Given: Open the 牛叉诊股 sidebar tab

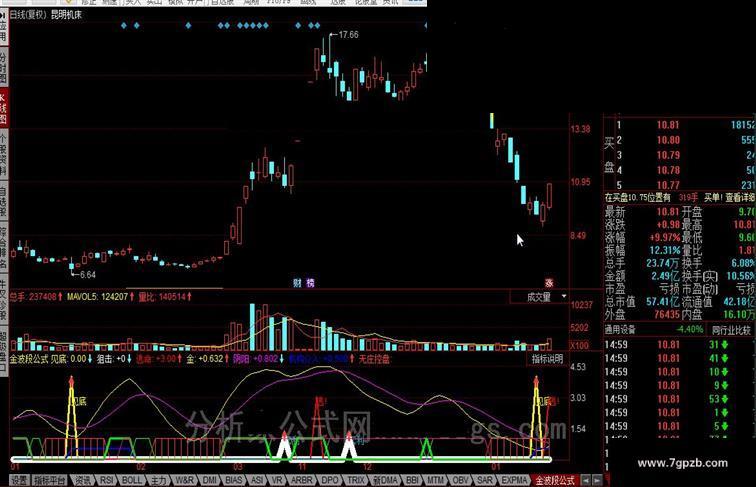Looking at the screenshot, I should point(4,300).
